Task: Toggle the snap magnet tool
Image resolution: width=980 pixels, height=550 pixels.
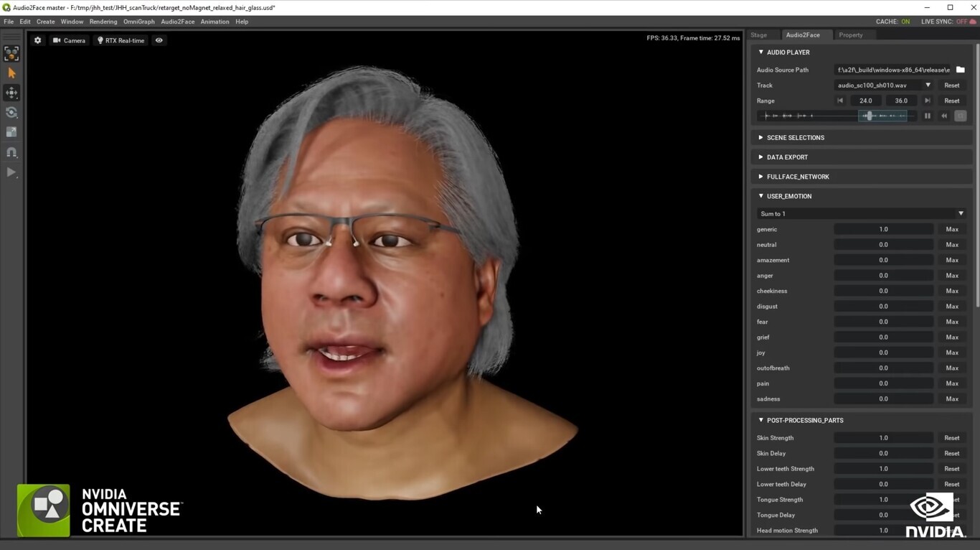Action: click(11, 152)
